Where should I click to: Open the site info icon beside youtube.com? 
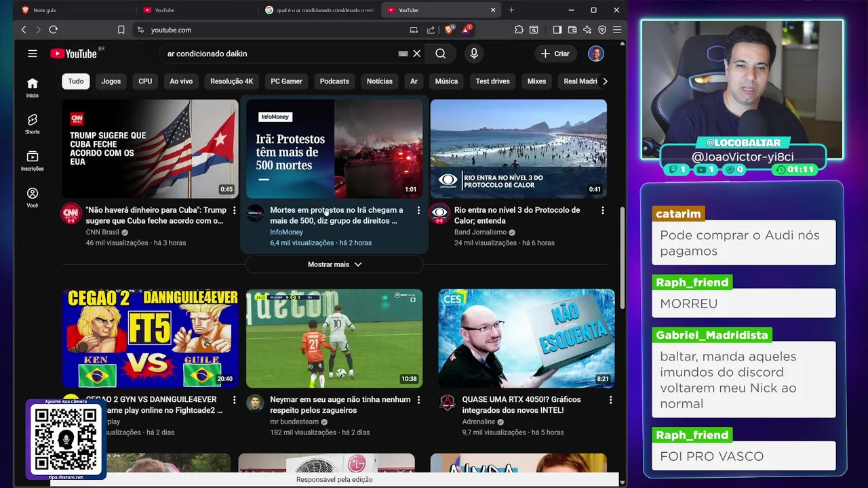point(140,30)
